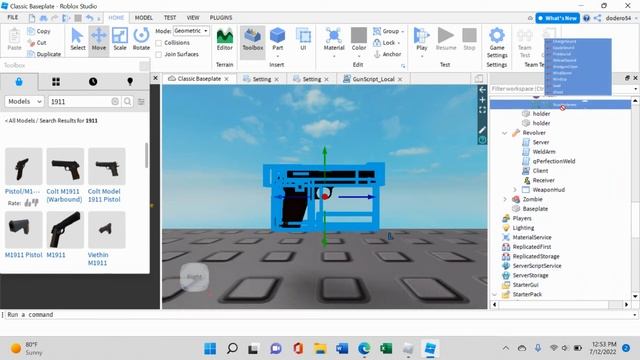Open Toolbox search filter options
640x360 pixels.
(141, 102)
